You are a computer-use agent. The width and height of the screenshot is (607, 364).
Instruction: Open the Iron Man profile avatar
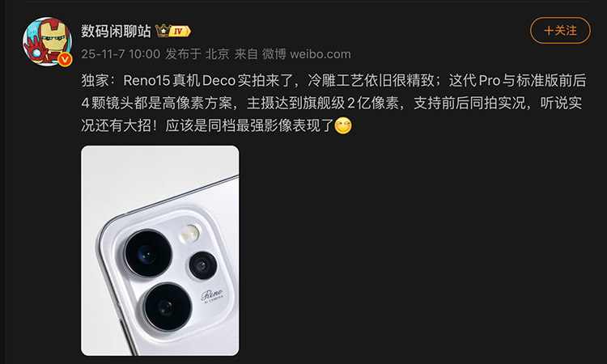(47, 41)
